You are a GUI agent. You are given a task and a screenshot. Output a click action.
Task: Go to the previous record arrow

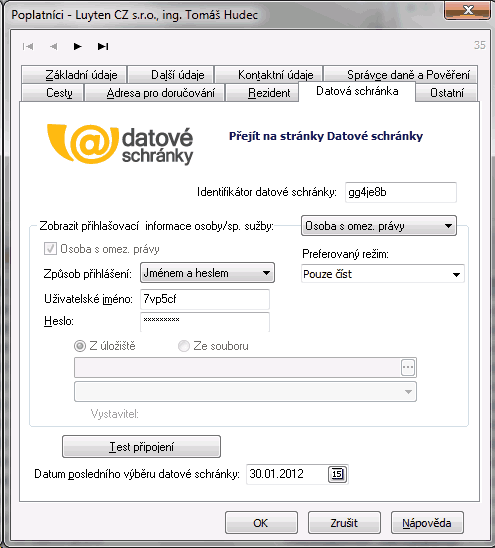click(x=53, y=46)
